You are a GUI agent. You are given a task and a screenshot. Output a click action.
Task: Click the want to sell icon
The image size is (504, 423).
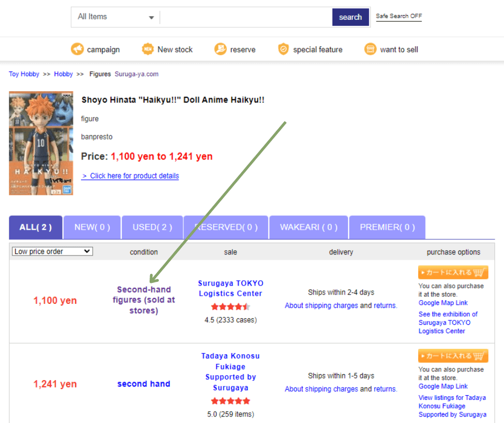click(x=370, y=49)
